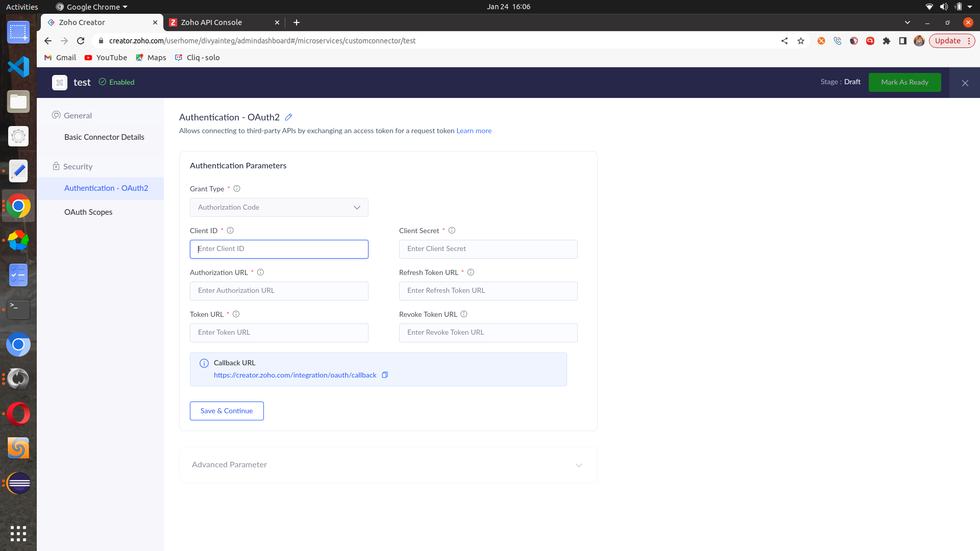Click the info icon next to Revoke Token URL
This screenshot has height=551, width=980.
[464, 314]
